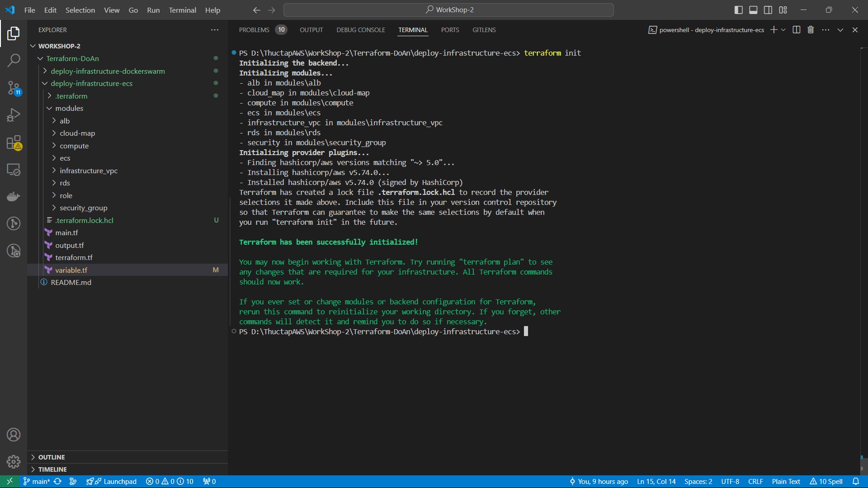This screenshot has width=868, height=488.
Task: Switch to the PORTS tab
Action: pyautogui.click(x=450, y=30)
